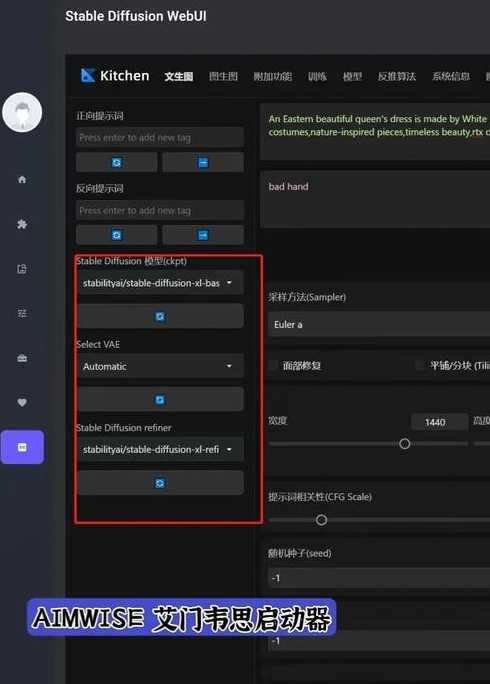Click the 提示词相关性(CFG Scale) label
Viewport: 490px width, 684px height.
(320, 496)
